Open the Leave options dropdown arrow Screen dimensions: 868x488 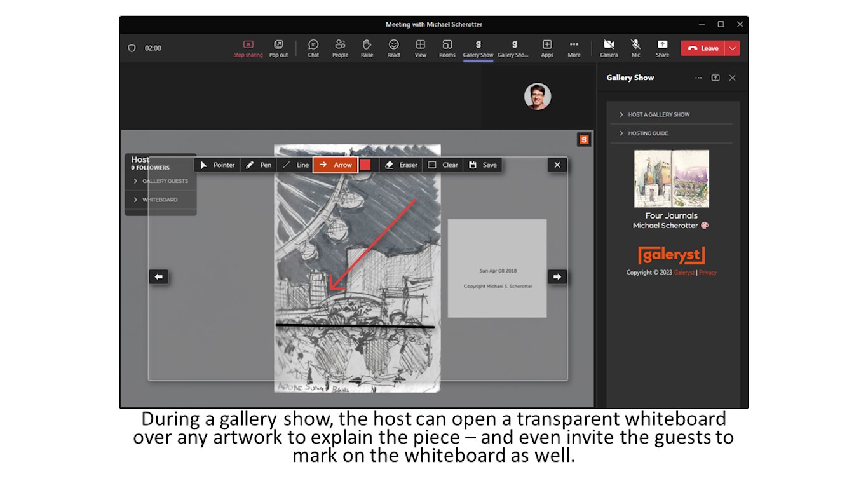point(733,48)
